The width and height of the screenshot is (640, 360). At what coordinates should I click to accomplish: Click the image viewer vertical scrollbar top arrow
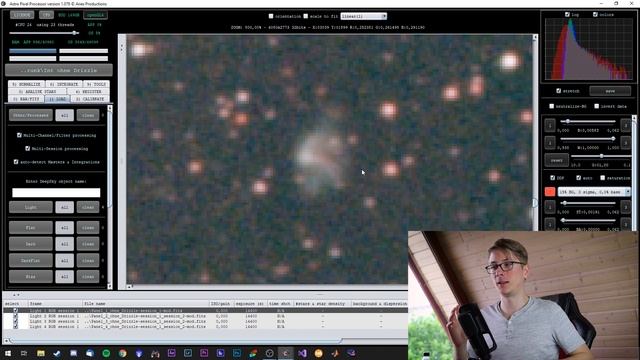535,37
